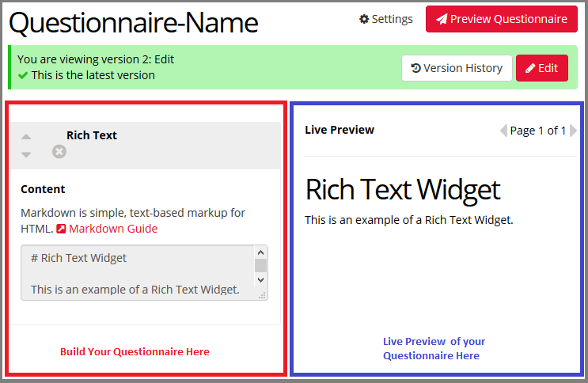
Task: Click the Live Preview heading
Action: click(340, 130)
